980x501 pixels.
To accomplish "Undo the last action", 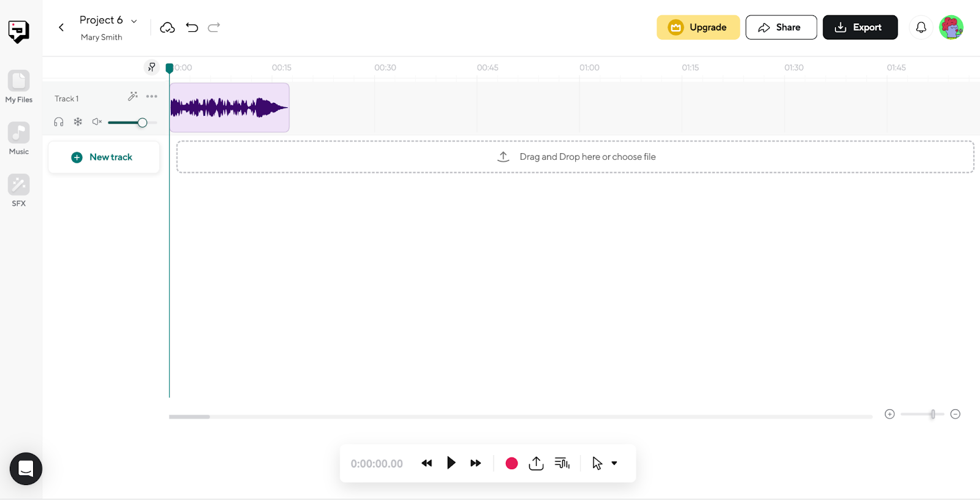I will [x=192, y=28].
